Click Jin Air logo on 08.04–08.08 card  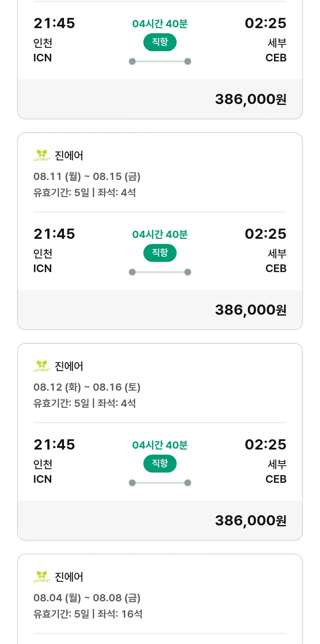pyautogui.click(x=42, y=577)
